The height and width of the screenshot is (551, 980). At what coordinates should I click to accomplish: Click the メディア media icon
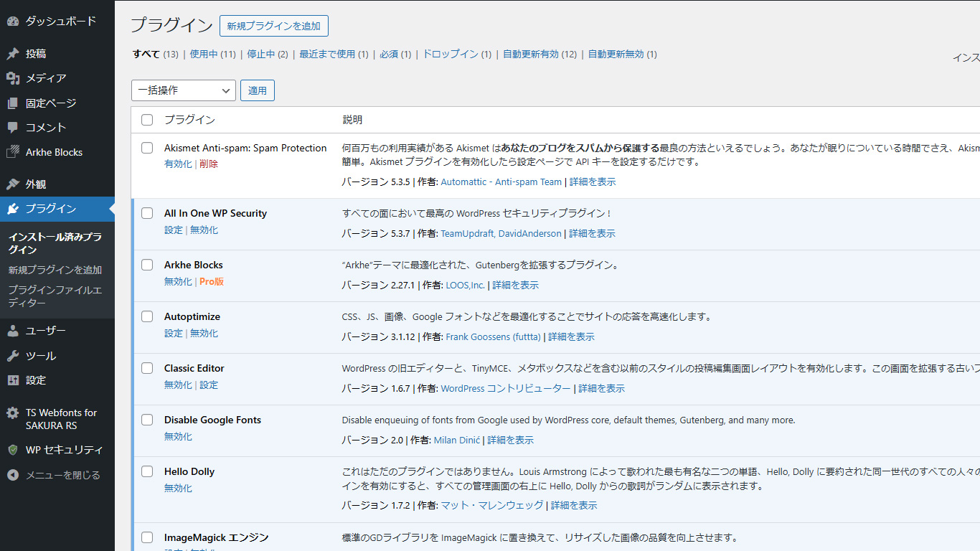pyautogui.click(x=13, y=78)
